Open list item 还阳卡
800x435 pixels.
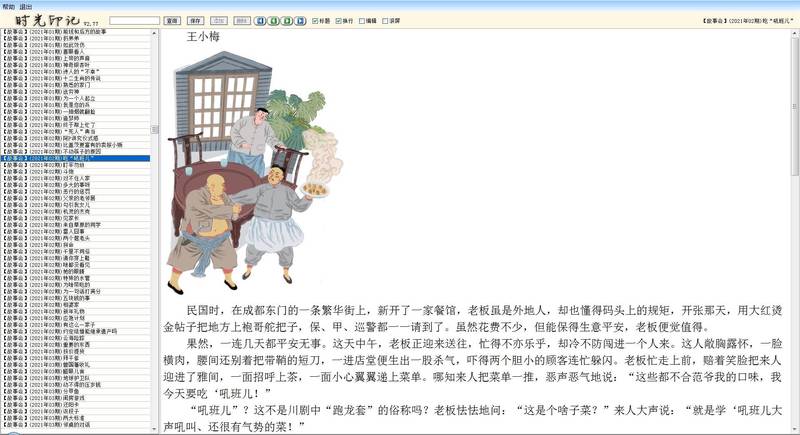coord(76,403)
